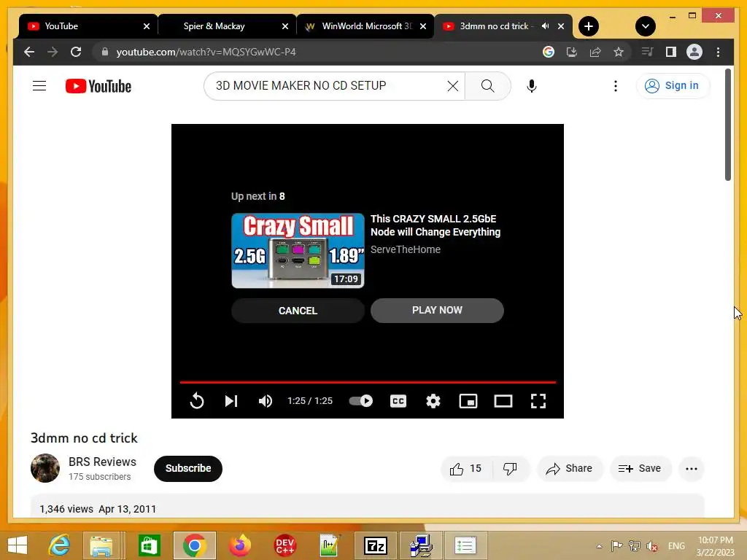Viewport: 747px width, 560px height.
Task: Switch to the Spier & Mackay tab
Action: tap(226, 26)
